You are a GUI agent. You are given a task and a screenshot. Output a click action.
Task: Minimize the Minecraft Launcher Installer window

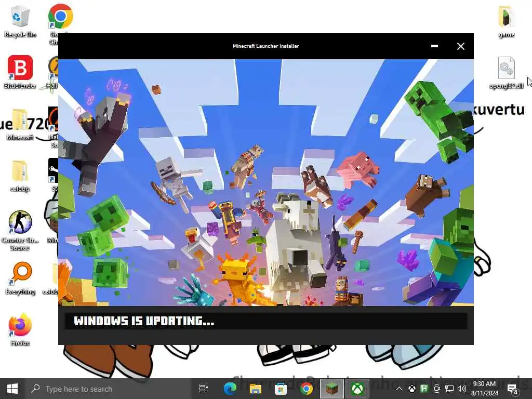(434, 46)
